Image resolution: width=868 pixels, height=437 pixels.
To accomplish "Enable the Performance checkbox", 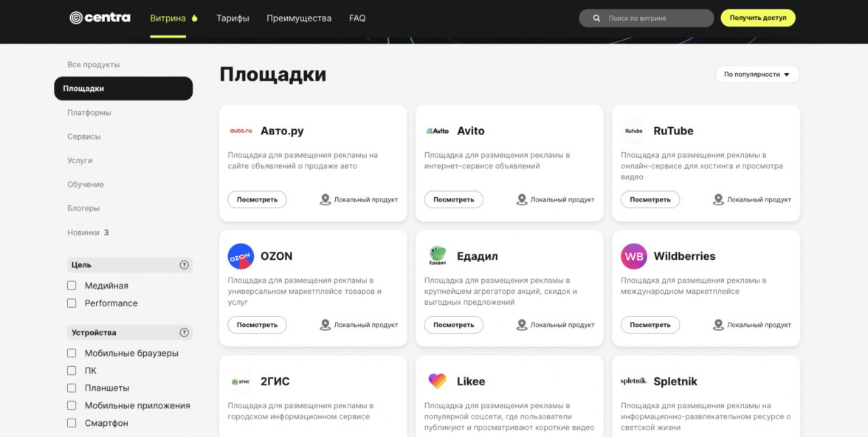I will coord(72,303).
